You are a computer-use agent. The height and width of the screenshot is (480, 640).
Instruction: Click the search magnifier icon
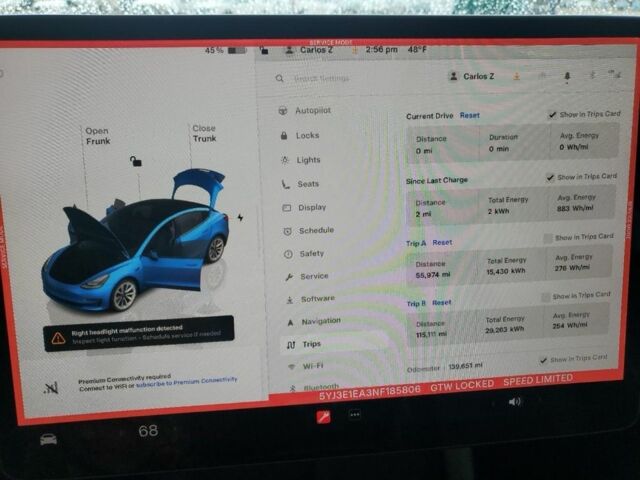[279, 78]
